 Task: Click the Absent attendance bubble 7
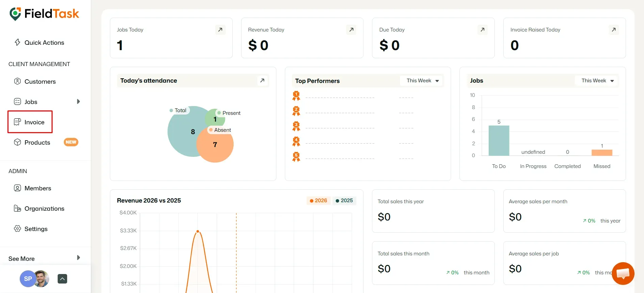click(215, 145)
